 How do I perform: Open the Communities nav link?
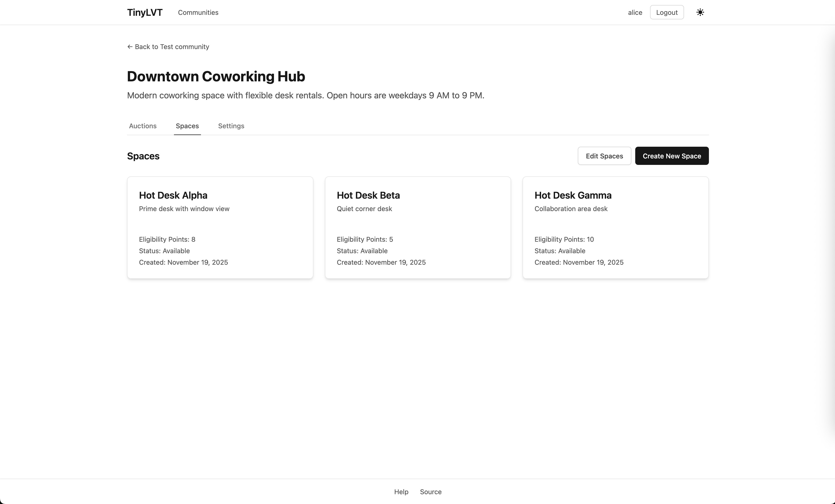(198, 12)
